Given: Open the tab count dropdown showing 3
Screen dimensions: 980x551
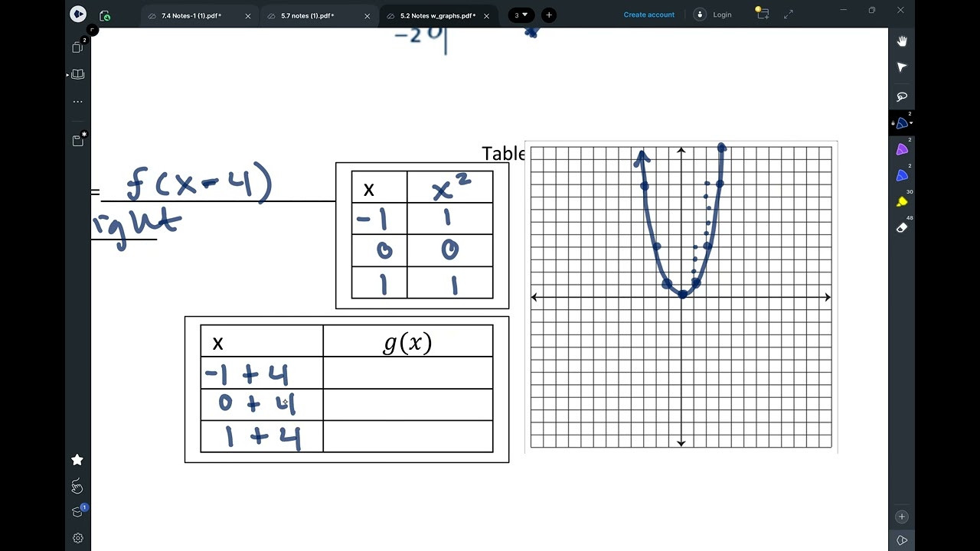Looking at the screenshot, I should click(521, 15).
